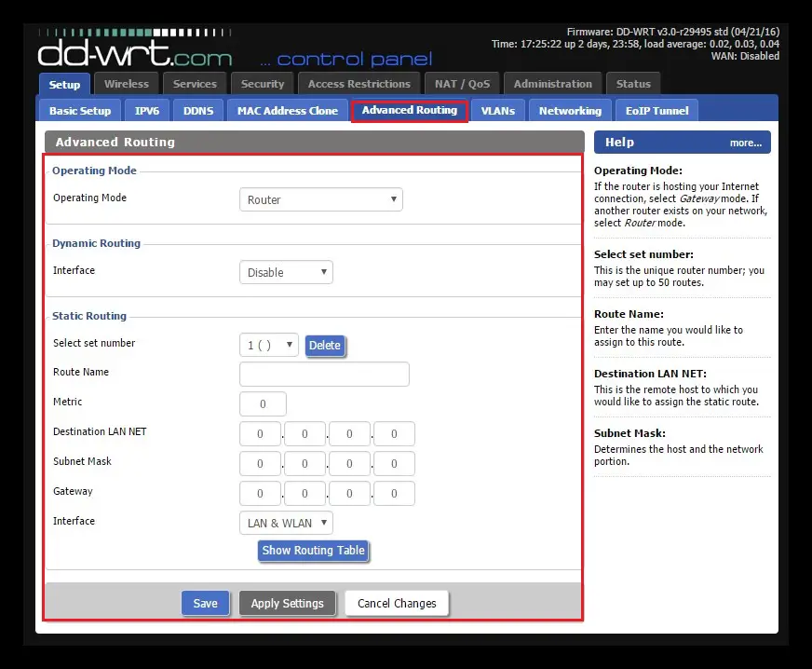Click the Operating Mode help heading

[638, 171]
